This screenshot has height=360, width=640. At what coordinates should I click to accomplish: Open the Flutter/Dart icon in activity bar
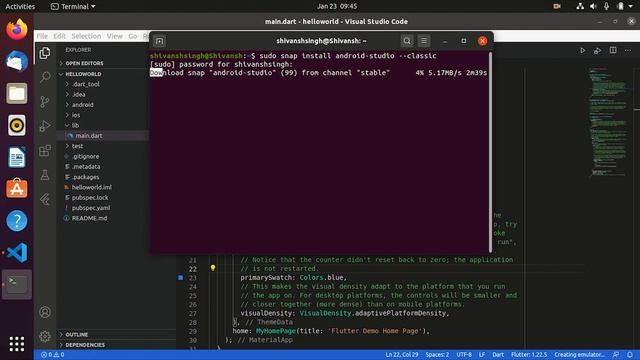pos(45,199)
